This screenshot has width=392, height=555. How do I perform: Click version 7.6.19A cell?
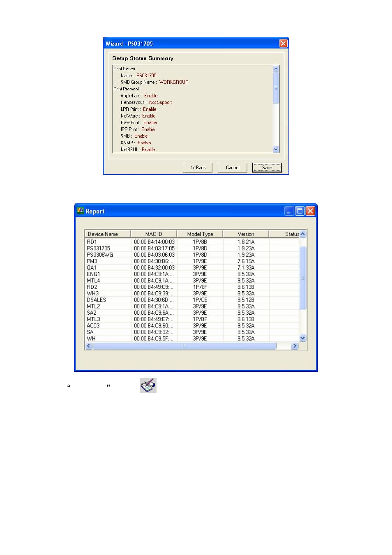[246, 261]
